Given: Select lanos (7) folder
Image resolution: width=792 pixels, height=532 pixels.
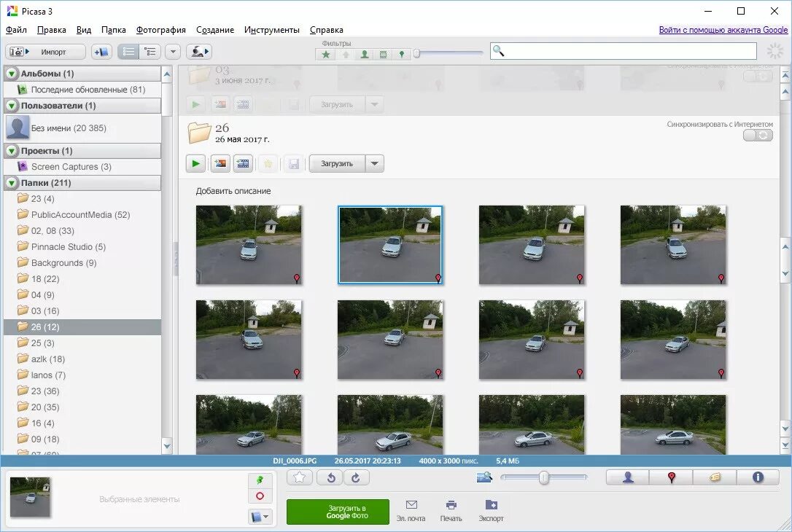Looking at the screenshot, I should click(82, 375).
